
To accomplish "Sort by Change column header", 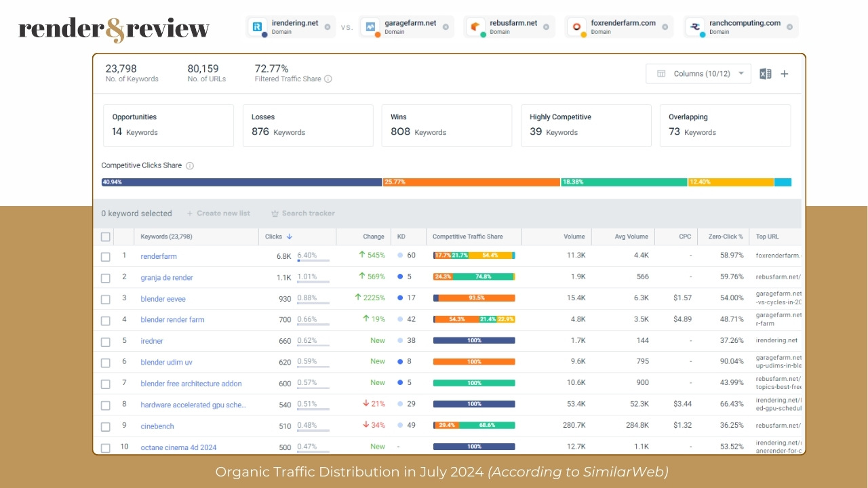I will (374, 237).
